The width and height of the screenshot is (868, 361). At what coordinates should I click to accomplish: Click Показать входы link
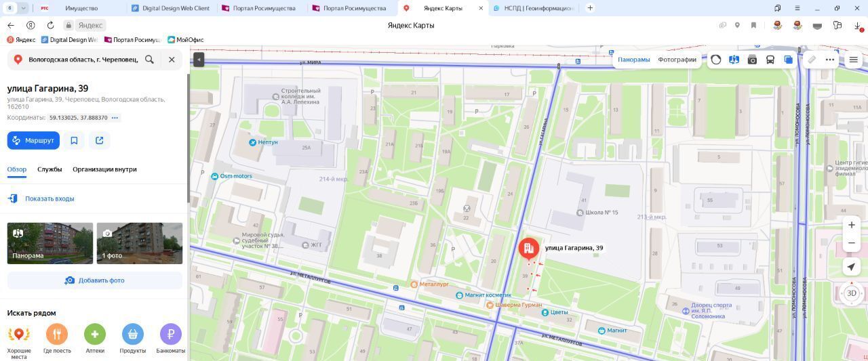50,198
